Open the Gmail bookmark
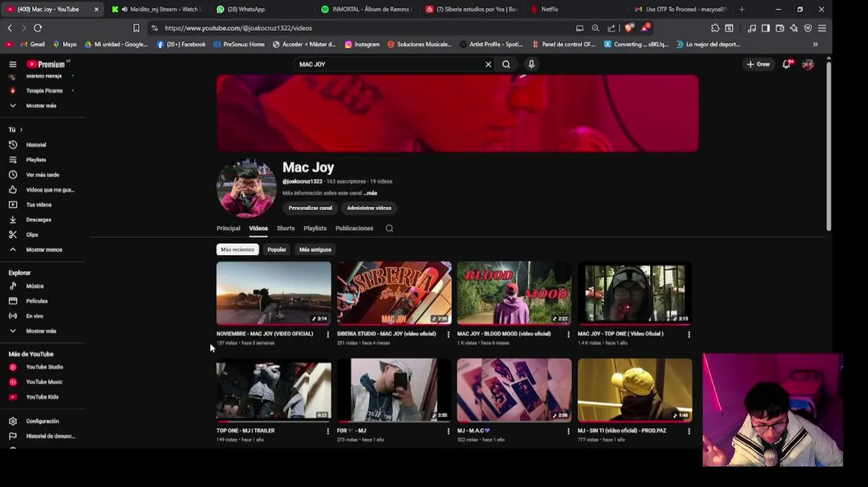The image size is (868, 487). pos(33,44)
